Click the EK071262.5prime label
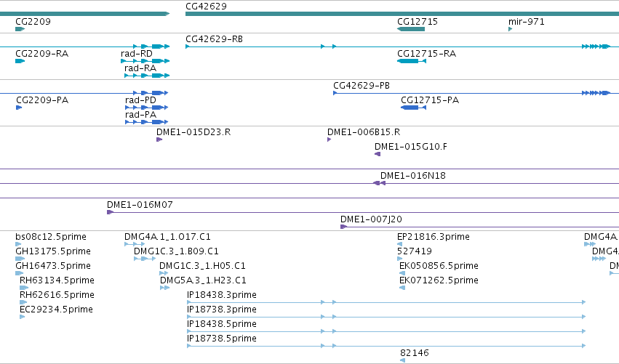 click(x=439, y=280)
